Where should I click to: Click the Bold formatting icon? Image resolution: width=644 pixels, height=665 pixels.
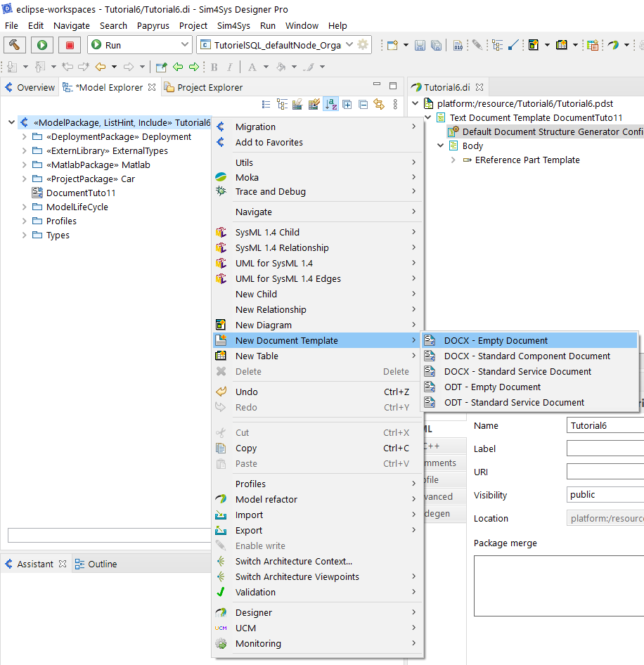tap(214, 67)
